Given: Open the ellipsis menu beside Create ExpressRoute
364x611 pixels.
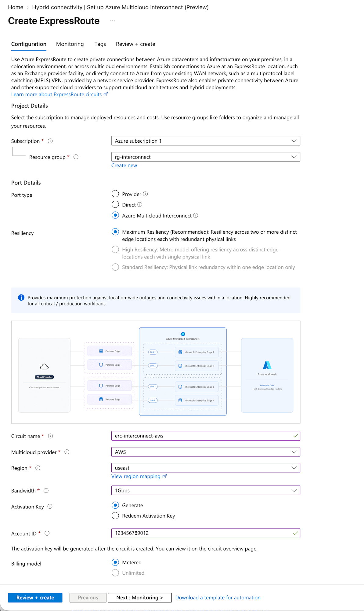Looking at the screenshot, I should pos(113,21).
